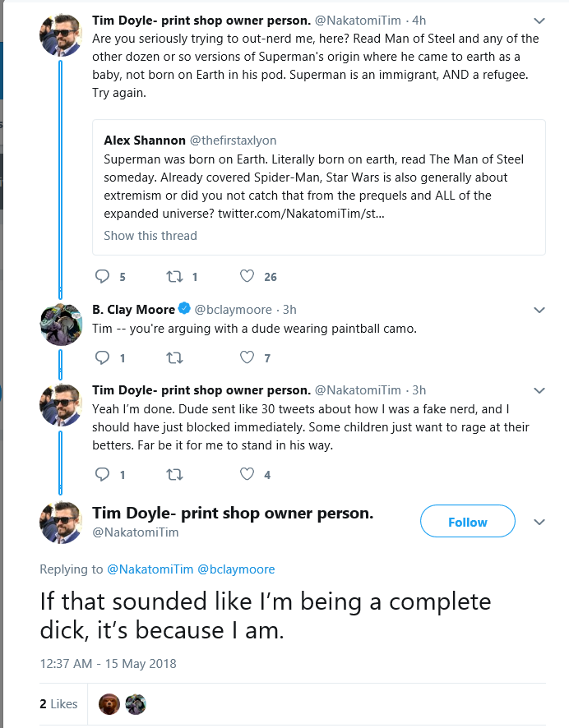
Task: View the first liker's avatar beside 2 Likes
Action: pos(109,704)
